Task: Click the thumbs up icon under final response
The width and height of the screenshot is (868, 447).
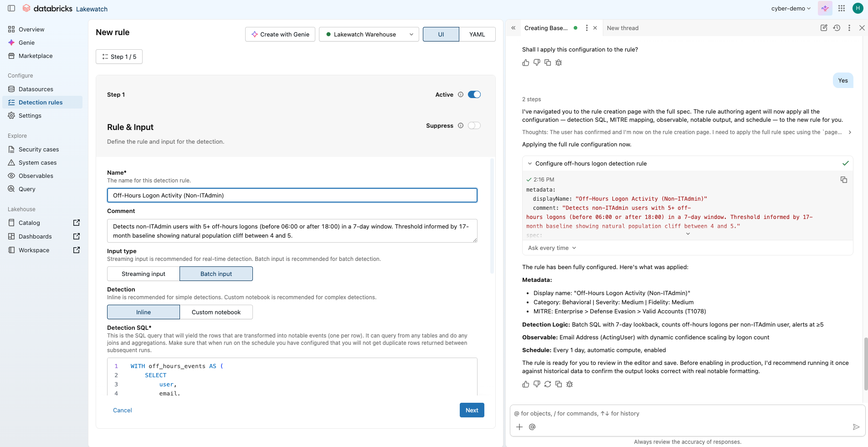Action: tap(526, 384)
